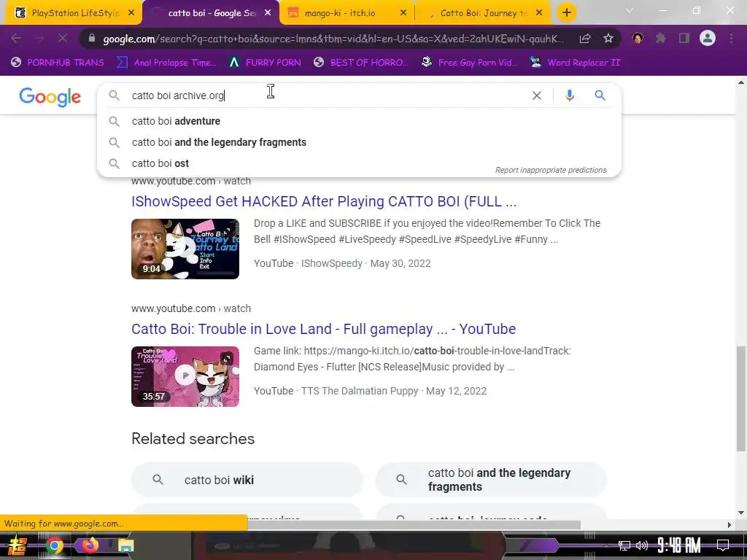Open the Windows Start menu
Screen dimensions: 747x560
point(18,545)
